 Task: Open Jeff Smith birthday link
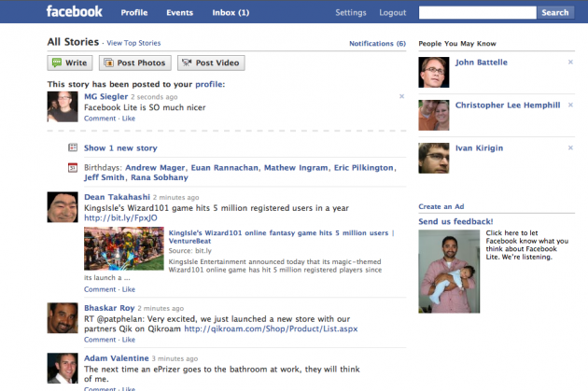[105, 177]
